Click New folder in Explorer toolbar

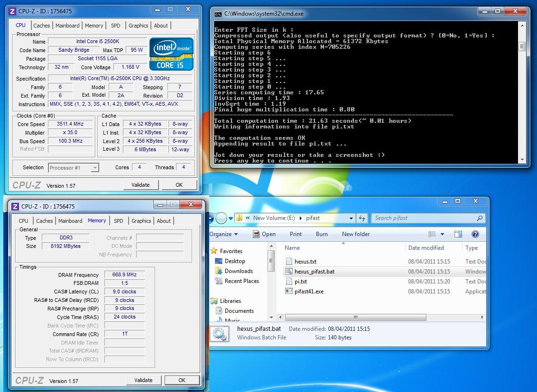pyautogui.click(x=355, y=234)
